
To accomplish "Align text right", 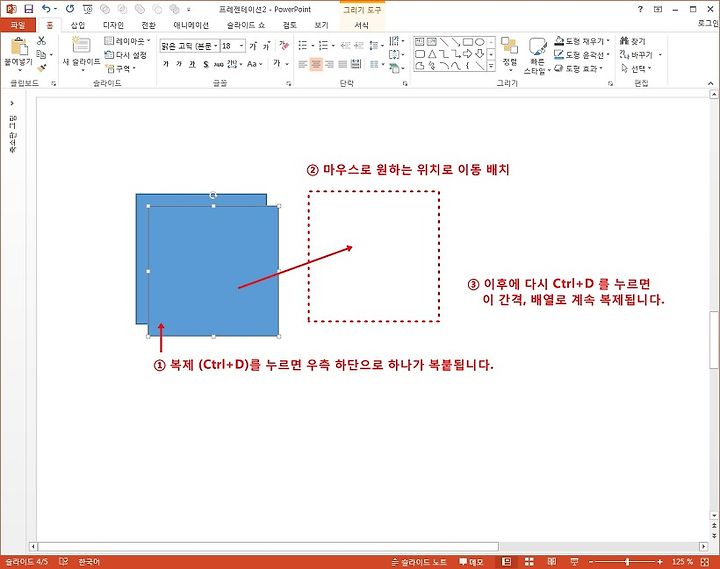I will (329, 64).
